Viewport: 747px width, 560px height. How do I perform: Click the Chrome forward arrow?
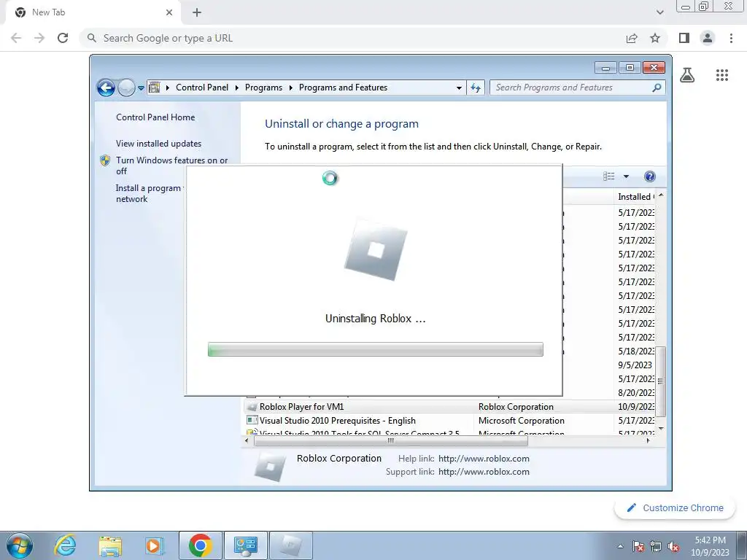pyautogui.click(x=39, y=38)
